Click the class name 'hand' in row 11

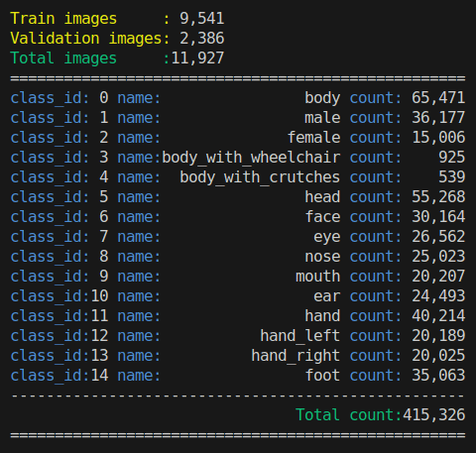pyautogui.click(x=322, y=316)
